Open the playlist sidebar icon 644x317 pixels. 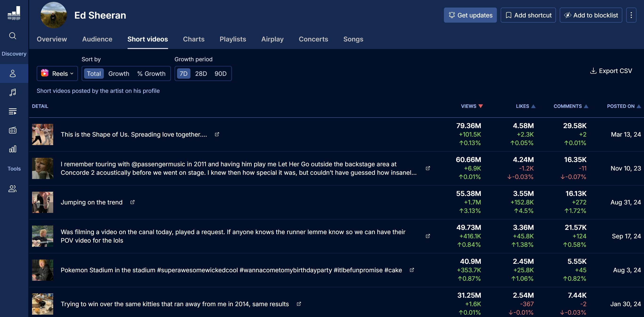click(13, 111)
